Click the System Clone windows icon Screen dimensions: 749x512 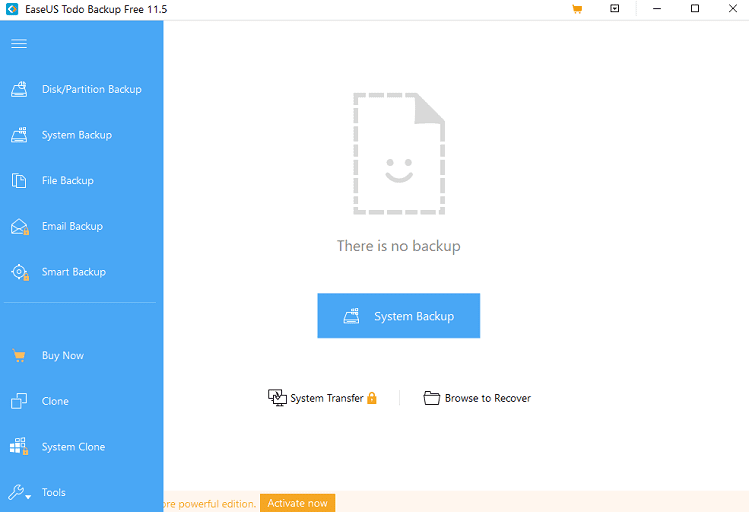pyautogui.click(x=19, y=446)
